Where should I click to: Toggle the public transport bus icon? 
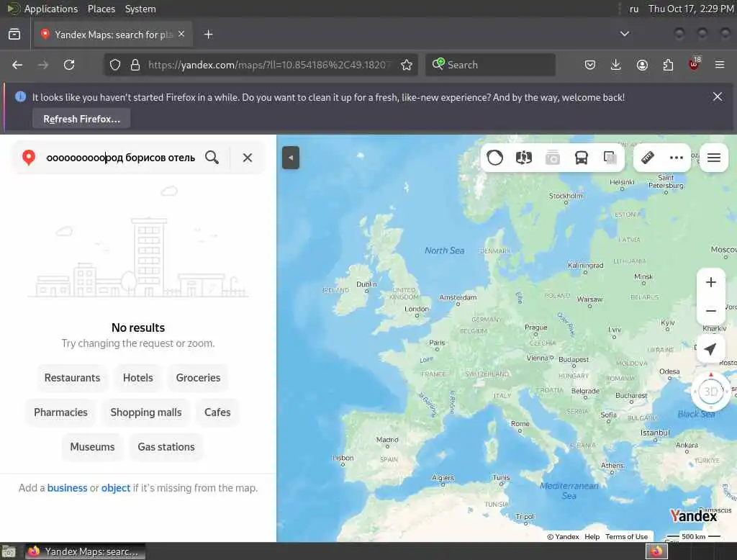[582, 158]
